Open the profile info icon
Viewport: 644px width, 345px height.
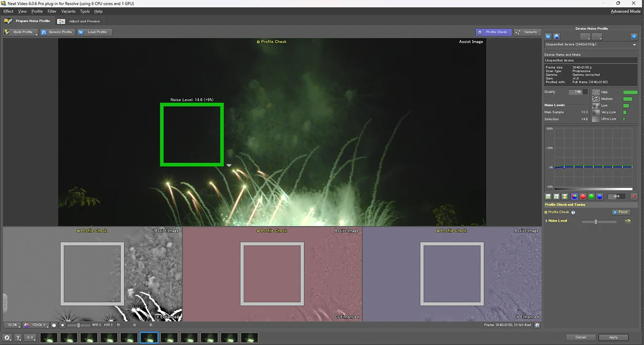coord(634,37)
